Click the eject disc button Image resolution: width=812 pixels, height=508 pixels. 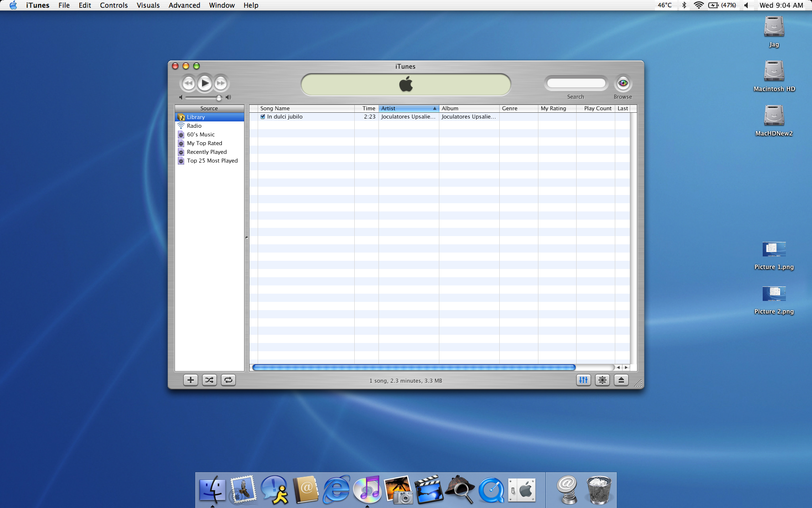(621, 380)
